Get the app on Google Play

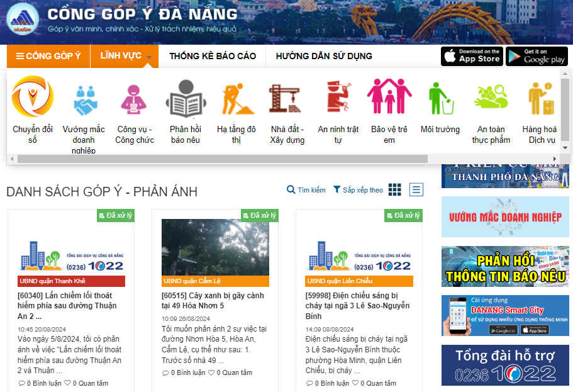pos(537,56)
